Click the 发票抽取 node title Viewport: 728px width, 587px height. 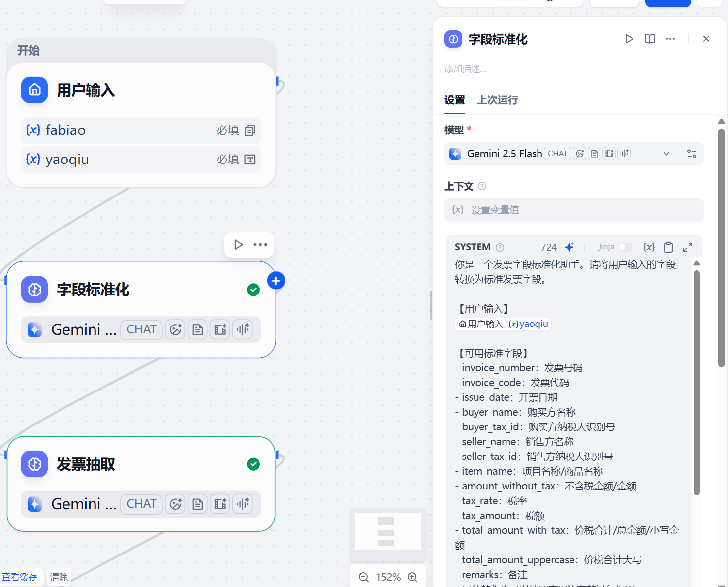tap(86, 464)
